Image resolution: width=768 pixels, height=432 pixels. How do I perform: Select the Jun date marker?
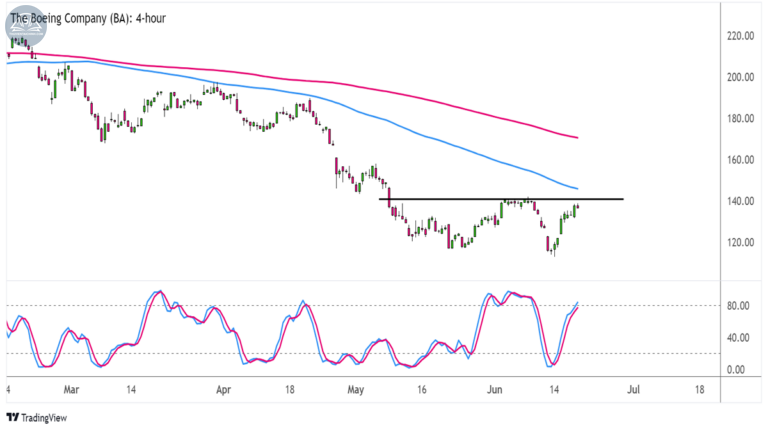pyautogui.click(x=495, y=390)
